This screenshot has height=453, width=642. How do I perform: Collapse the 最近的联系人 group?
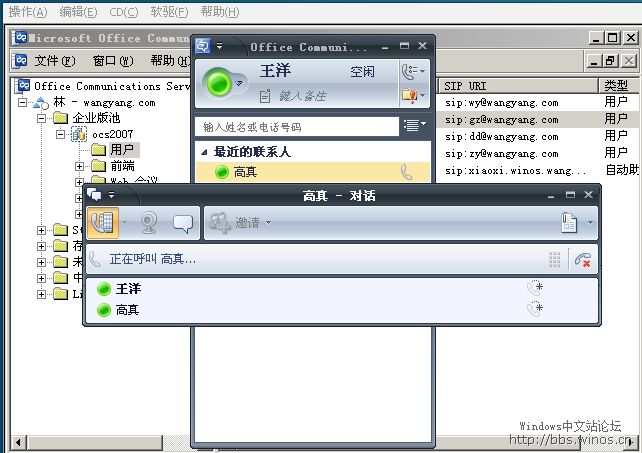205,152
